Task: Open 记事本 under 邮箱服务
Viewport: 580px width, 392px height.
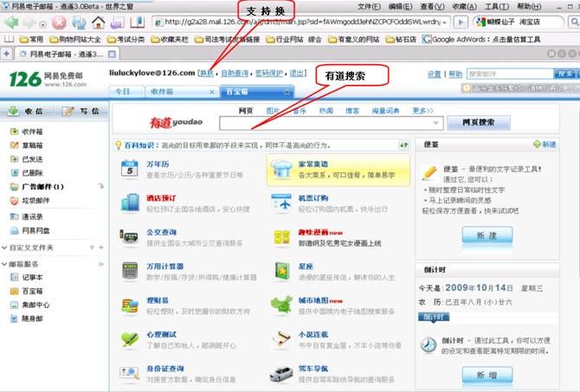Action: pos(32,278)
